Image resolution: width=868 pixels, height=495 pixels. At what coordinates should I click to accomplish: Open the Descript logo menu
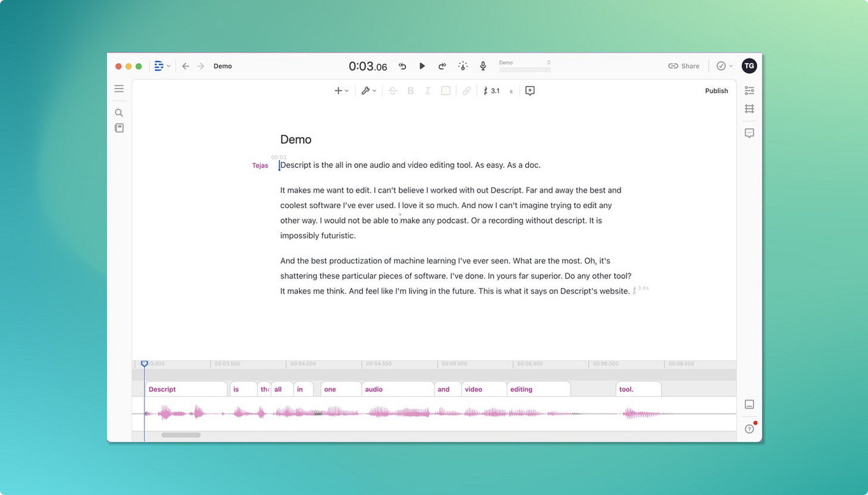click(162, 66)
